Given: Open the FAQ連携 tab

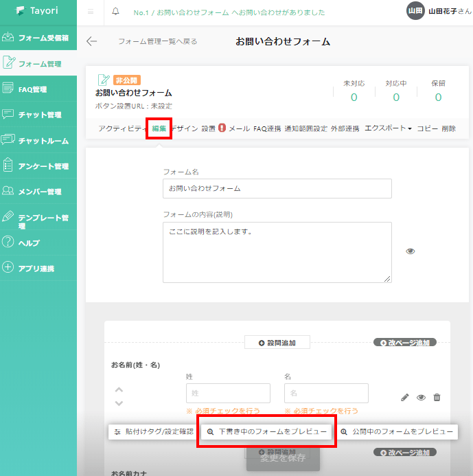Looking at the screenshot, I should point(267,128).
